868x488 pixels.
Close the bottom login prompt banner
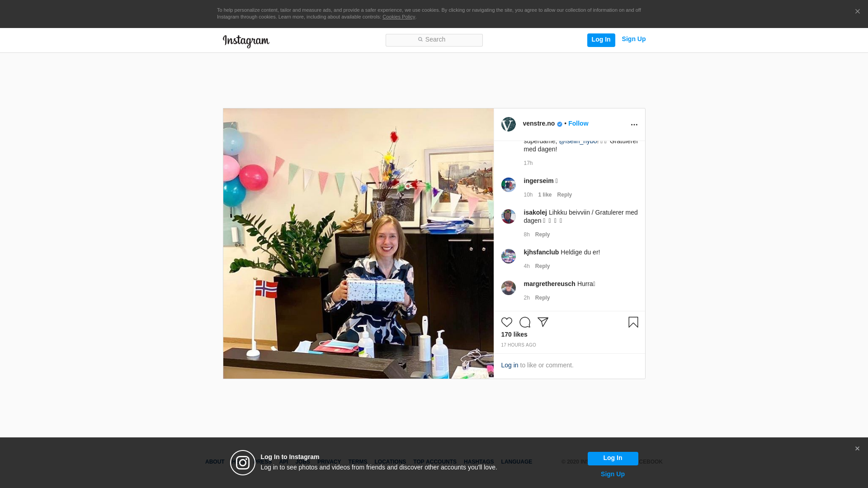[857, 449]
